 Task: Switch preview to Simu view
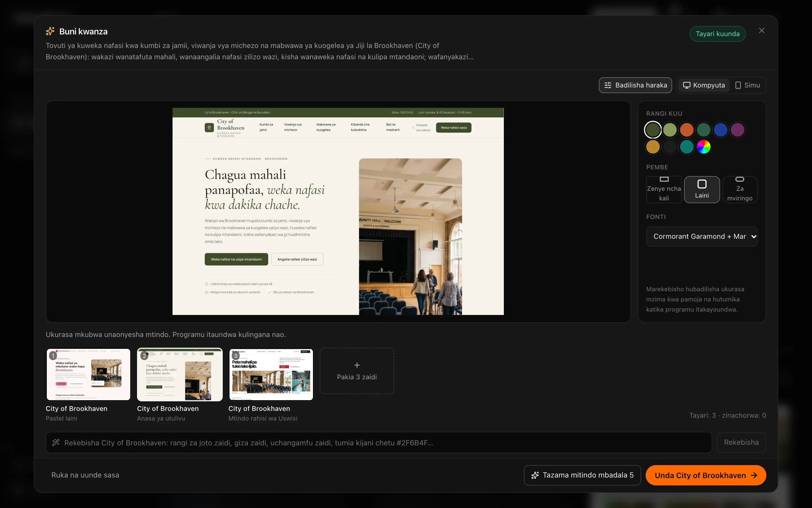pyautogui.click(x=747, y=85)
